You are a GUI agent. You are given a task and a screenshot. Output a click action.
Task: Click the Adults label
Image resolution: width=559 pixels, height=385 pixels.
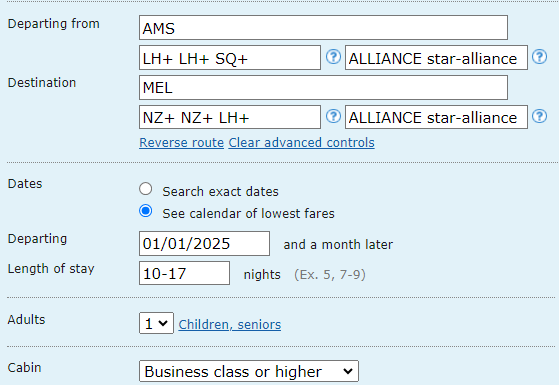(x=26, y=320)
